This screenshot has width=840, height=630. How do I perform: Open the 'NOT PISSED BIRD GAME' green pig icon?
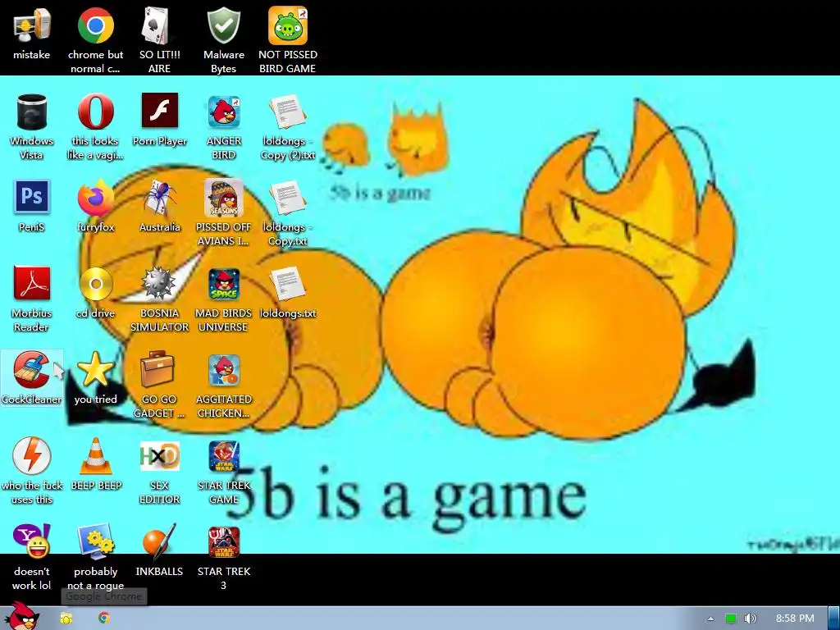288,25
